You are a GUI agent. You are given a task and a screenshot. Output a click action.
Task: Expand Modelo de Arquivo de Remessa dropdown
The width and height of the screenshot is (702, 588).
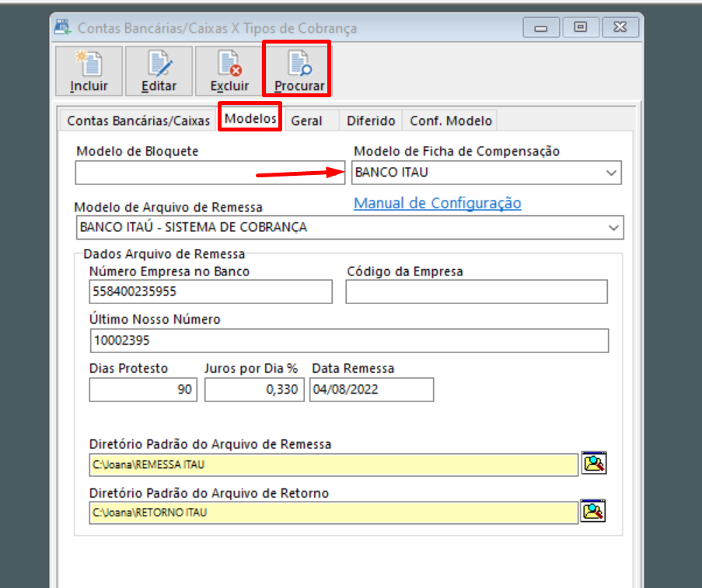click(x=613, y=227)
